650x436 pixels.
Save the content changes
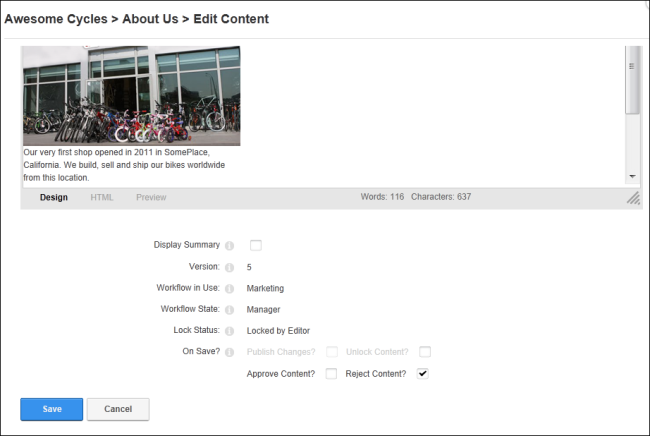(x=51, y=409)
